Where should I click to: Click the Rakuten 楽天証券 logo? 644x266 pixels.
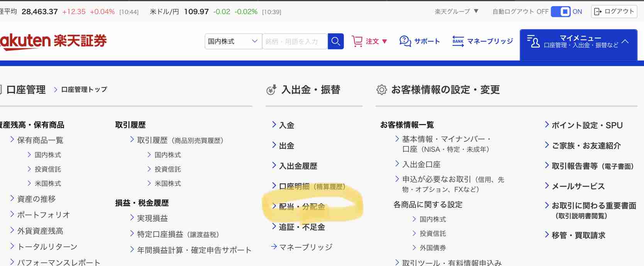pos(53,41)
